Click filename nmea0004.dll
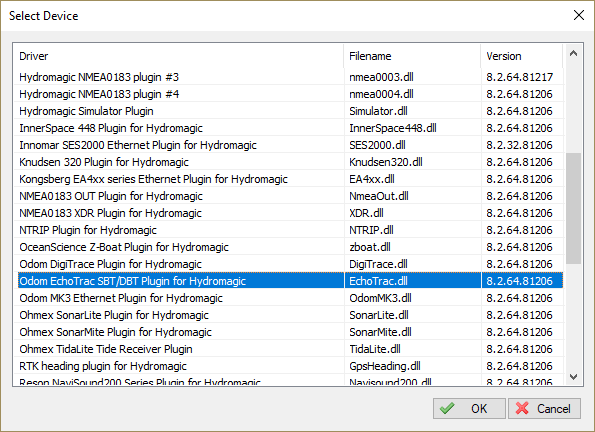Viewport: 595px width, 432px height. coord(381,94)
